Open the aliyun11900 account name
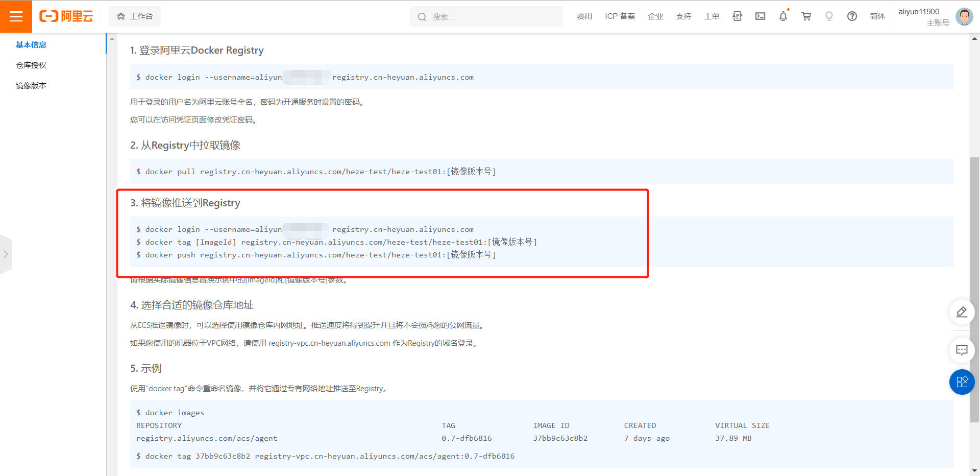The height and width of the screenshot is (476, 980). [x=923, y=11]
